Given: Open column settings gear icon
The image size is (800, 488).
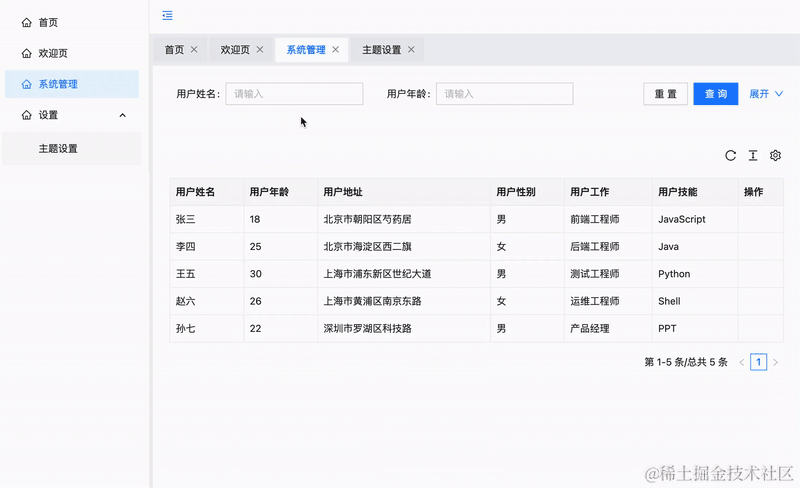Looking at the screenshot, I should tap(776, 155).
